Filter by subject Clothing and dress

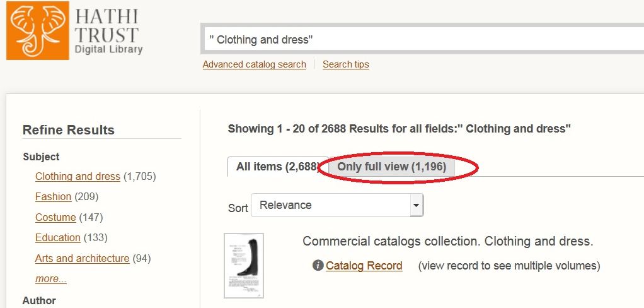click(x=78, y=177)
